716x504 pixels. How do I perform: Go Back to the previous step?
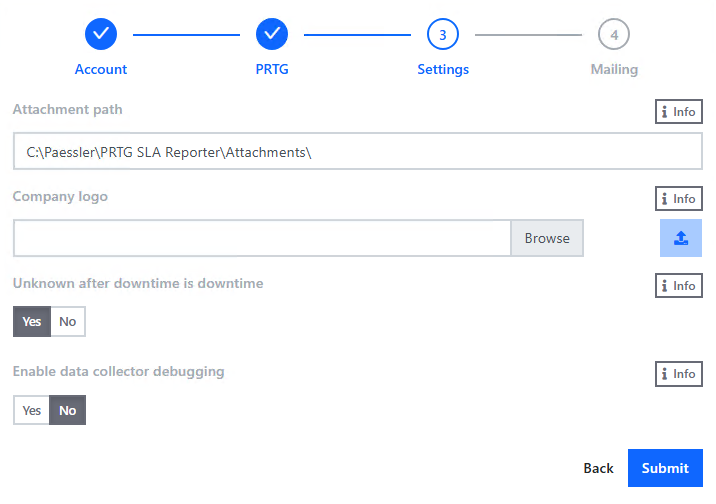[x=598, y=468]
